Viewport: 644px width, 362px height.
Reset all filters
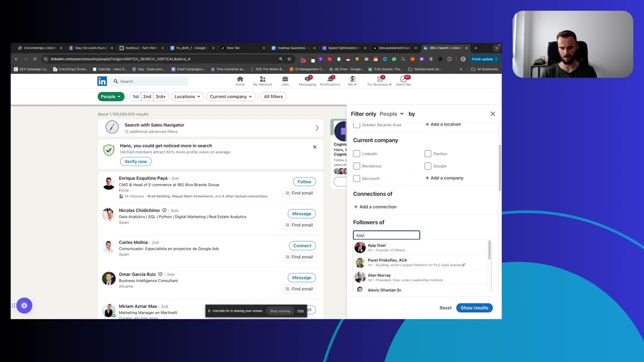(445, 308)
